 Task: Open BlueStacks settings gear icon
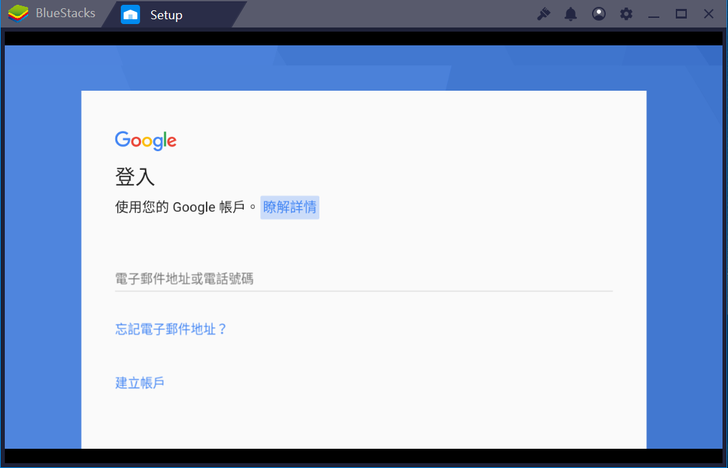point(626,14)
